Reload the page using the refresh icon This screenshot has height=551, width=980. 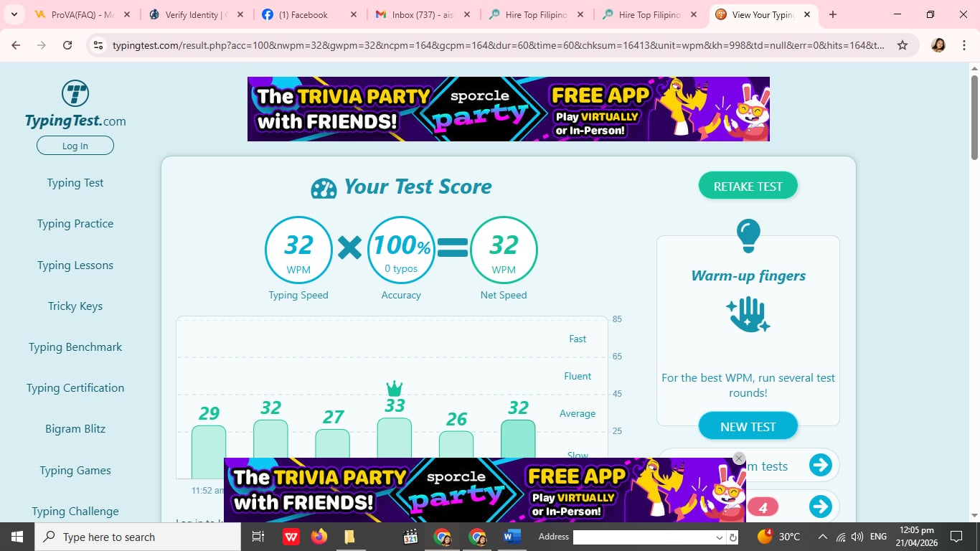[67, 45]
